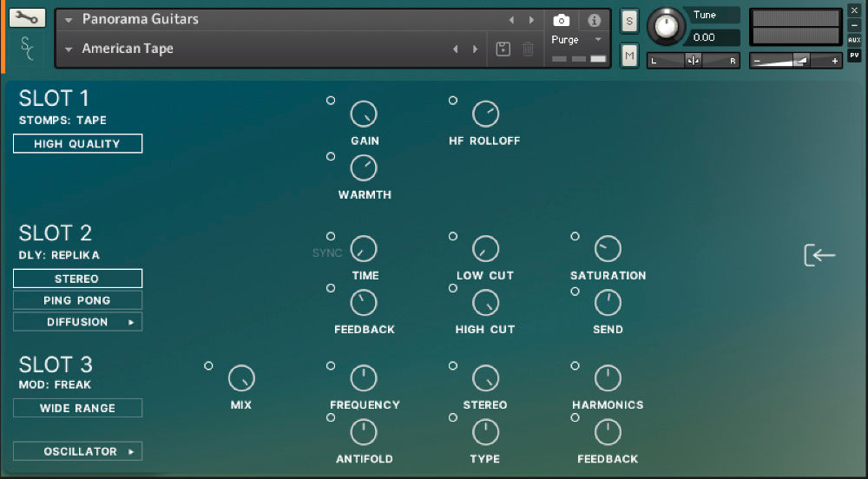
Task: Click the FREQUENCY knob
Action: click(x=364, y=378)
